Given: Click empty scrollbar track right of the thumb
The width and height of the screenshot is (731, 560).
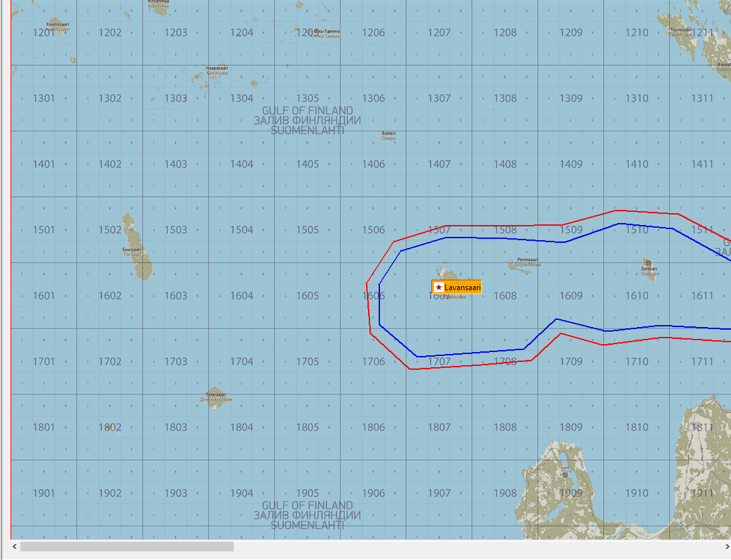Looking at the screenshot, I should pyautogui.click(x=461, y=546).
